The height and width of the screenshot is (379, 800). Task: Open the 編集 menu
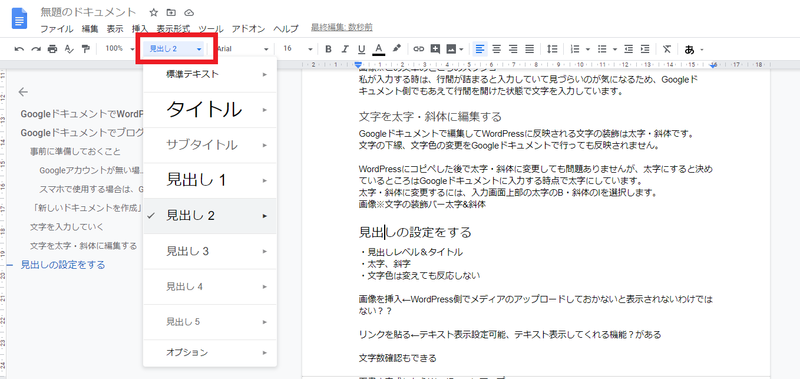point(90,29)
